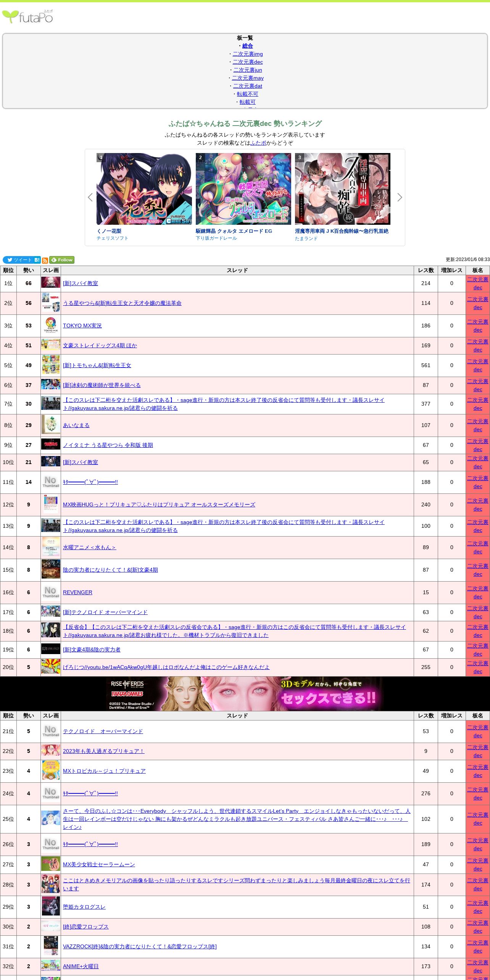
Task: Select 二次元裏dec in the board list
Action: [x=248, y=62]
